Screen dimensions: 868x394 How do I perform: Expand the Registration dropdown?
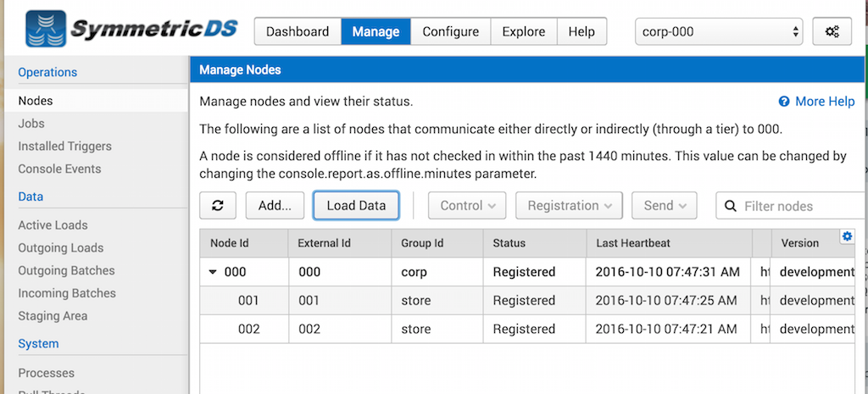568,205
